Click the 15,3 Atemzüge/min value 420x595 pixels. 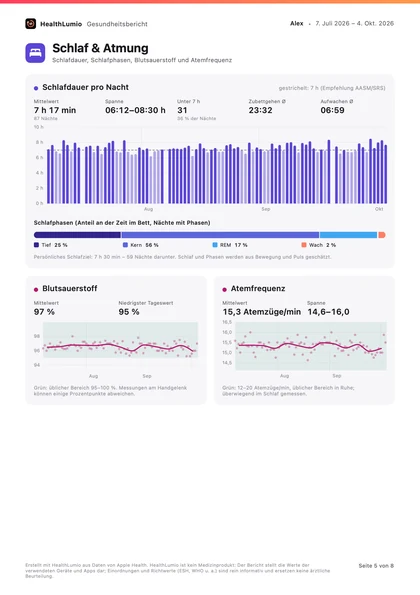[x=262, y=312]
